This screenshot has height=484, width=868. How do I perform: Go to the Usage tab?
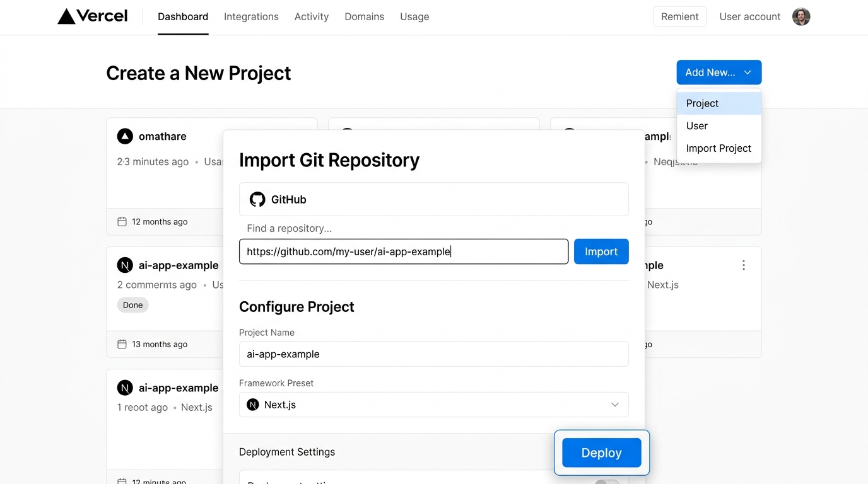coord(414,17)
